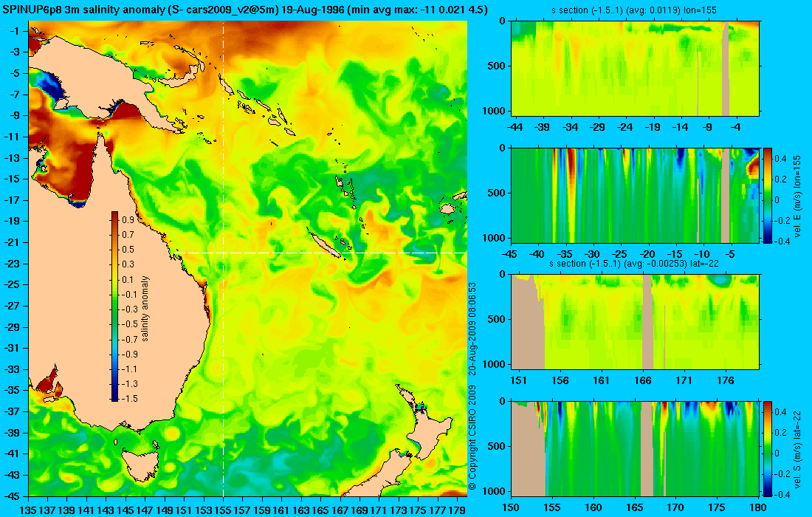Viewport: 812px width, 517px height.
Task: Click the 'salinity anomaly' colorbar label
Action: coord(145,308)
